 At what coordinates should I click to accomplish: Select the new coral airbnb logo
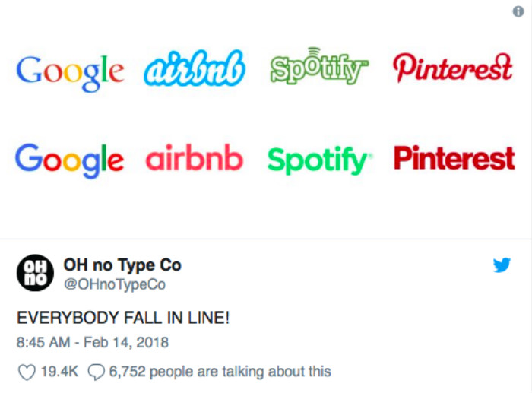pyautogui.click(x=195, y=158)
